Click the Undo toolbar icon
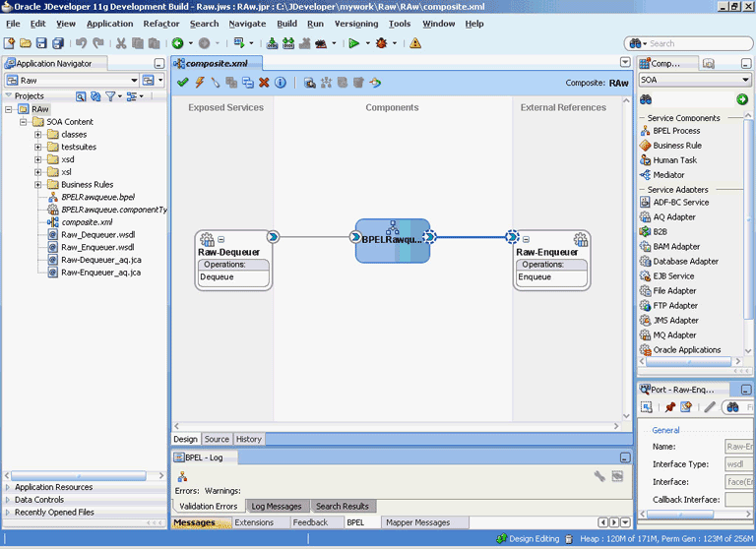 pyautogui.click(x=81, y=43)
